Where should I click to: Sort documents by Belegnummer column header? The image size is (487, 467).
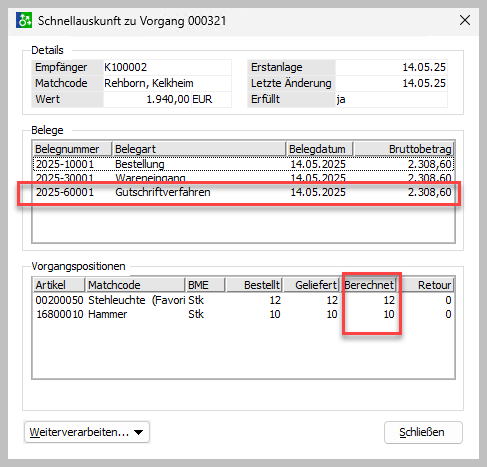pos(72,149)
